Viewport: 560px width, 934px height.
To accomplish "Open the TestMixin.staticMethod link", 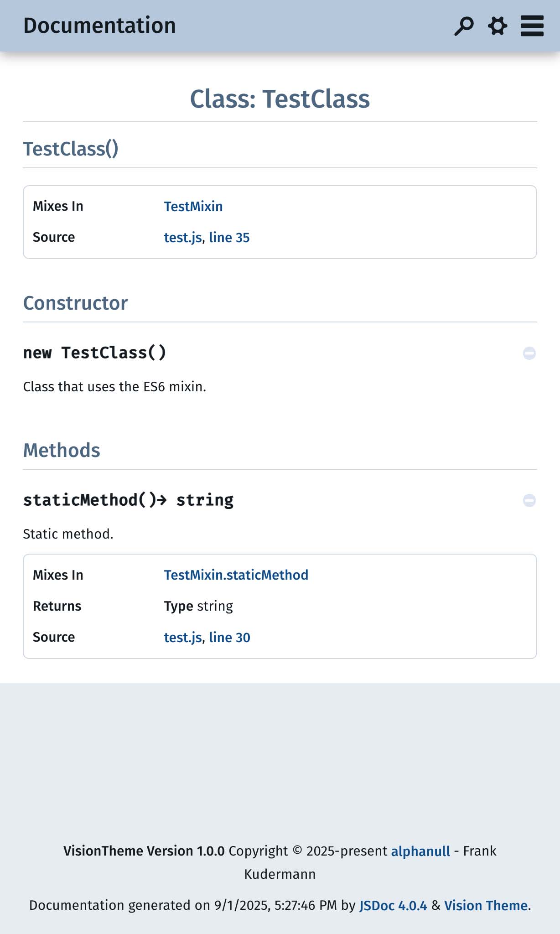I will 236,575.
